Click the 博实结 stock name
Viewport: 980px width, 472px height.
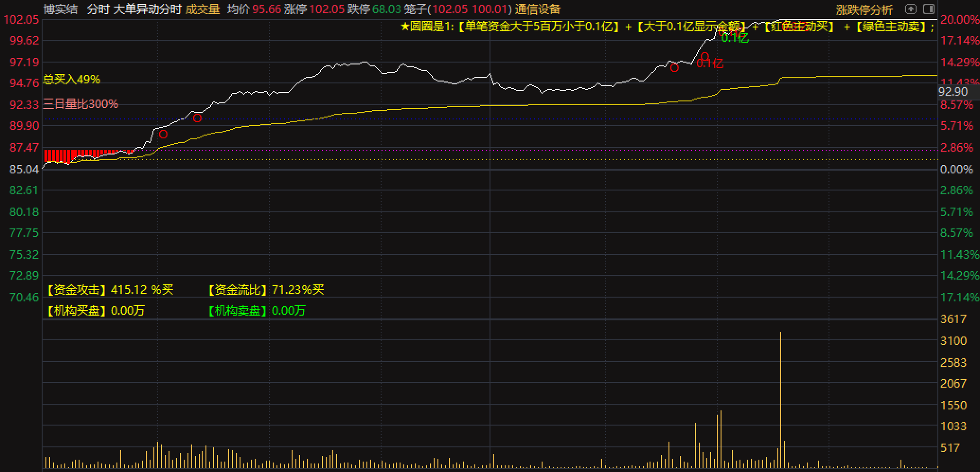click(61, 9)
